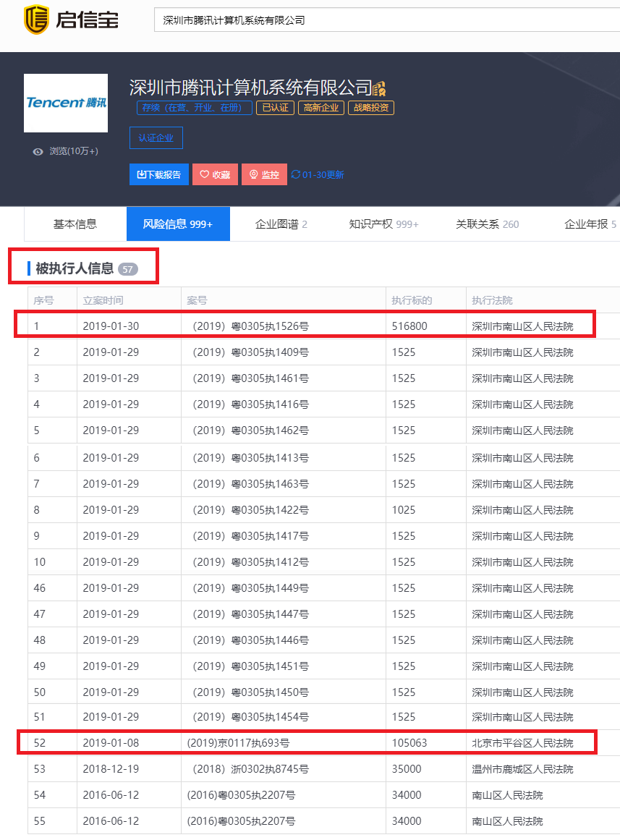Open the 企业年报 tab

pos(590,224)
